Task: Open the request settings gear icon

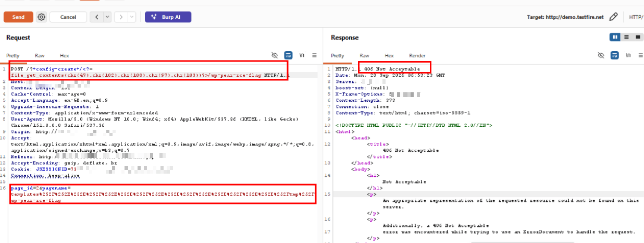Action: pyautogui.click(x=42, y=17)
